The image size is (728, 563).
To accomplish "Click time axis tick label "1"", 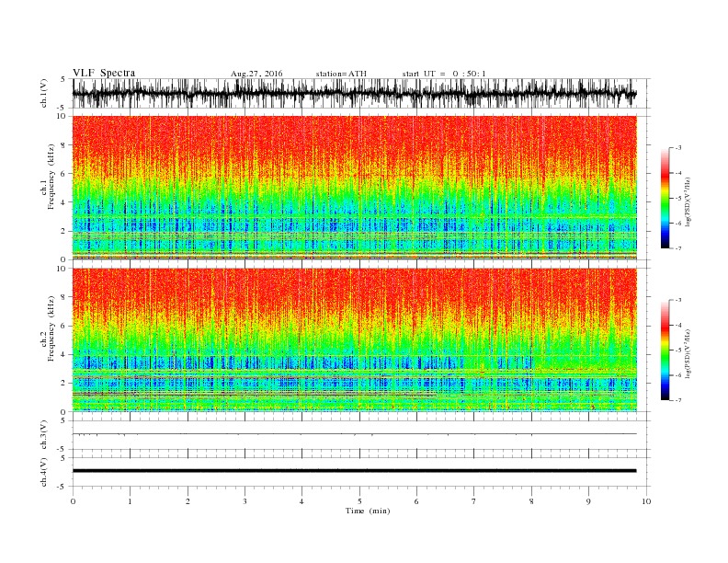I will click(130, 501).
